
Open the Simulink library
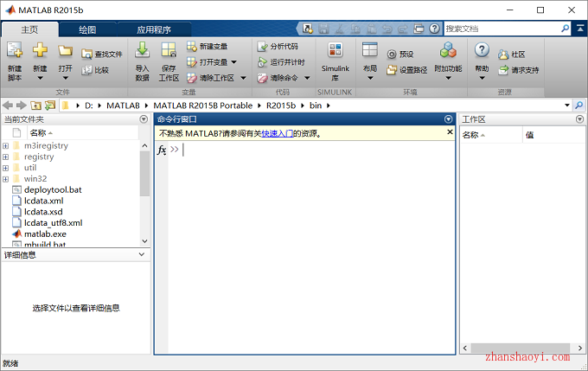click(x=336, y=61)
